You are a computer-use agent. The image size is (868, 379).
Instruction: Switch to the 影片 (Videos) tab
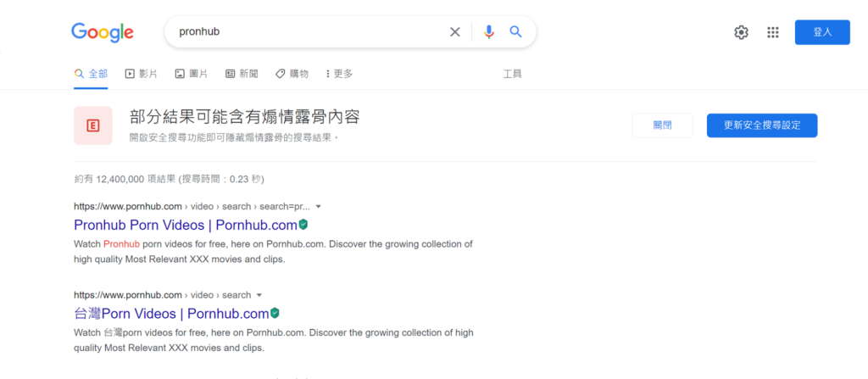point(142,74)
